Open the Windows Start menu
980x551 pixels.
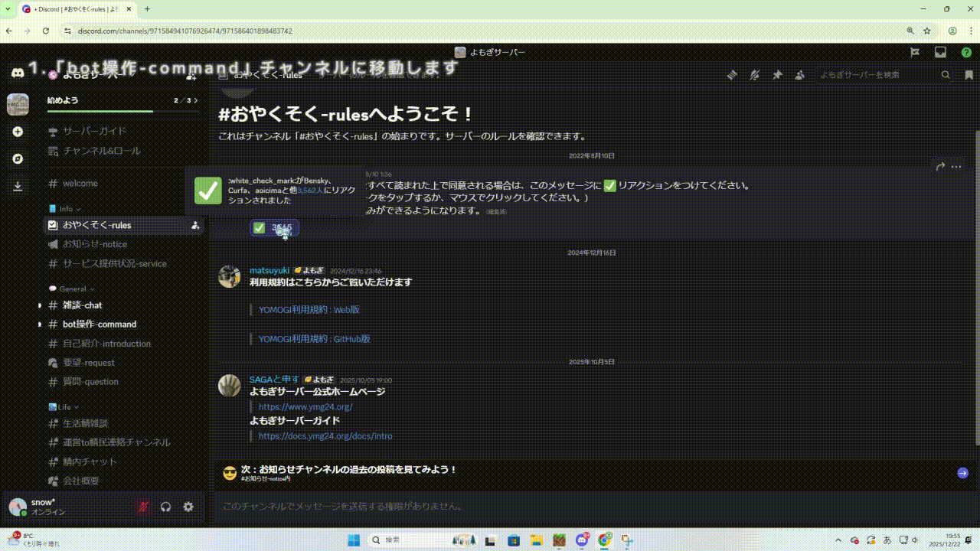click(354, 540)
